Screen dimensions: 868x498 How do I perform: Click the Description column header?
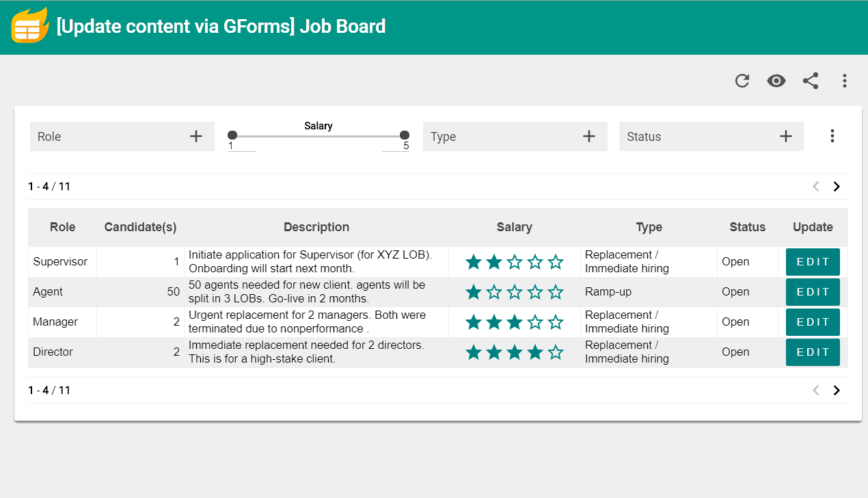point(316,227)
